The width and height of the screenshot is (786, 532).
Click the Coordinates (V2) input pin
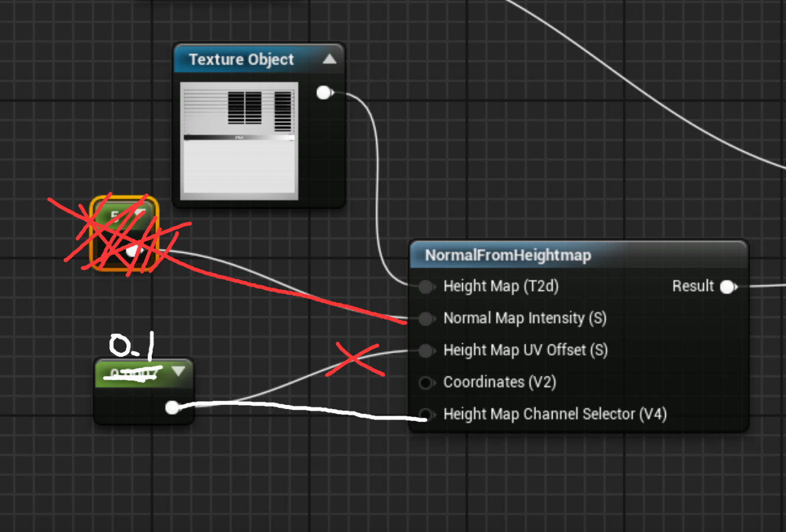(426, 382)
